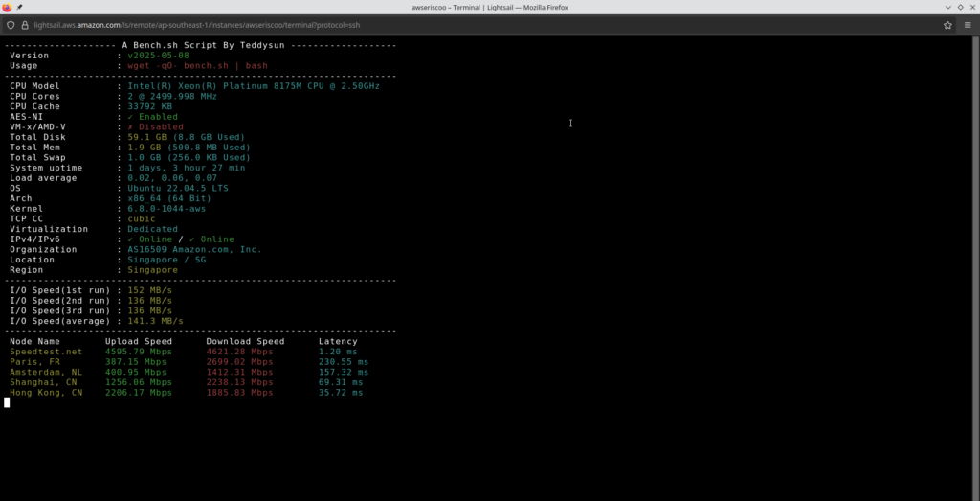Click the VM-x/AMD-V 'Disabled' status text

pos(155,127)
